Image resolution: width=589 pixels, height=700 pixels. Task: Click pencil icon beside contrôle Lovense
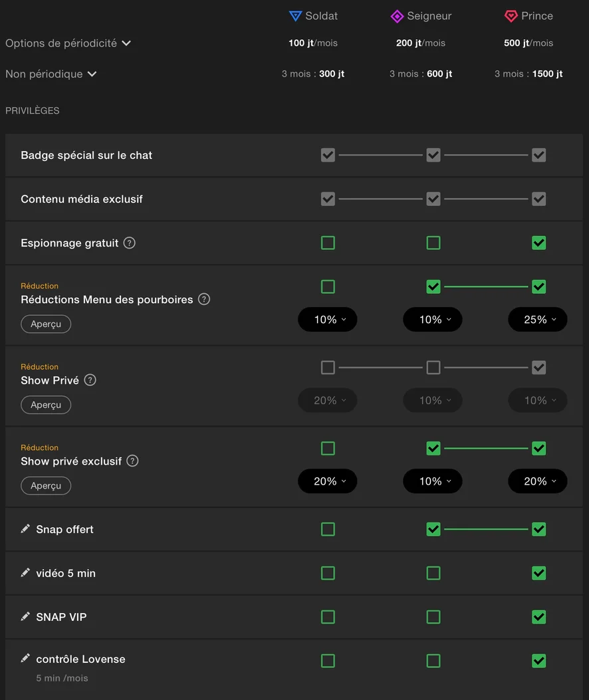point(25,658)
